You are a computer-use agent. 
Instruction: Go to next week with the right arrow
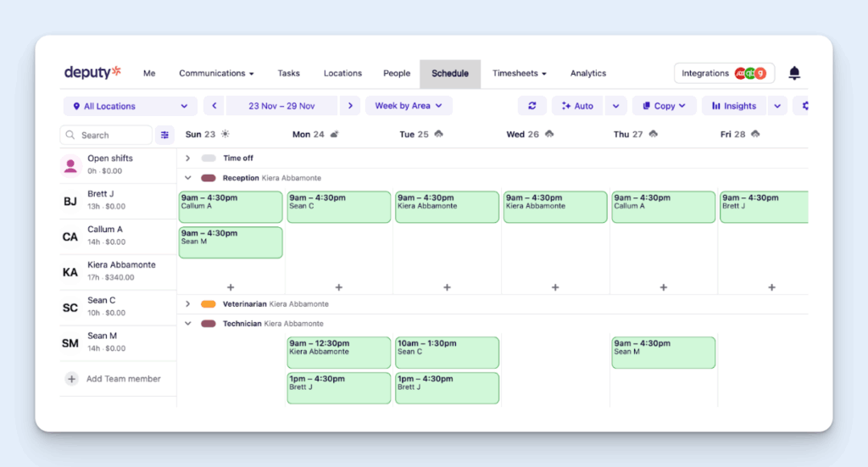coord(350,106)
